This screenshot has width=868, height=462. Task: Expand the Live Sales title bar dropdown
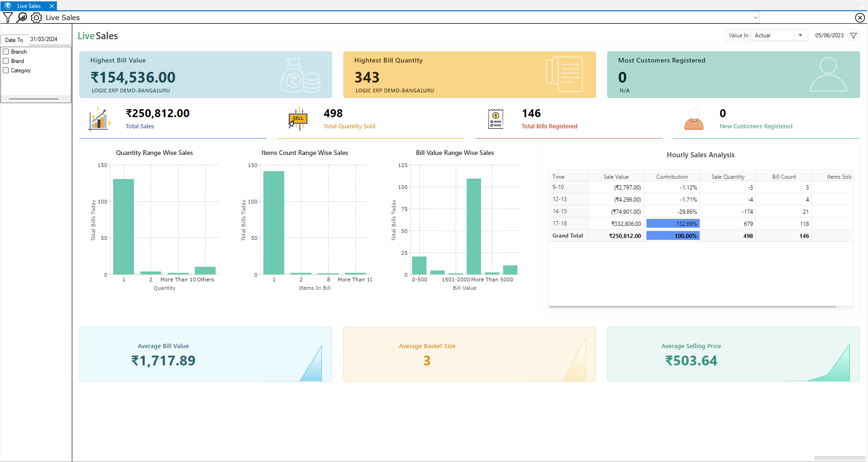(755, 18)
